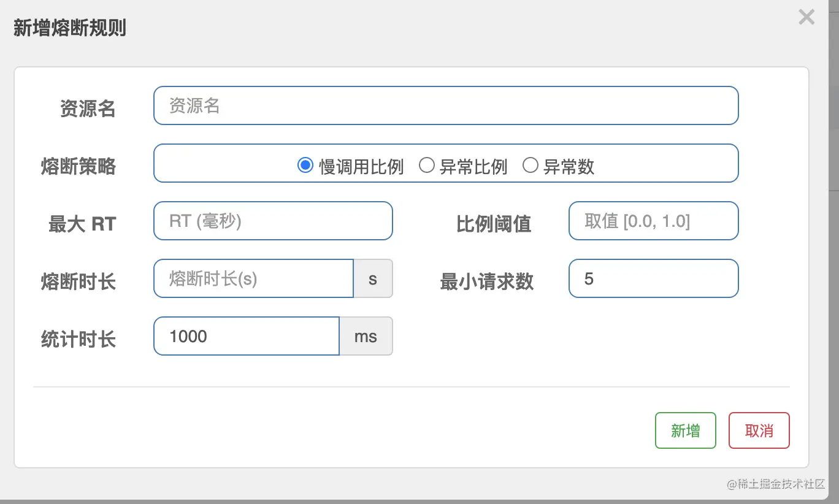Click the 资源名 input field
Screen dimensions: 839x504
point(446,105)
